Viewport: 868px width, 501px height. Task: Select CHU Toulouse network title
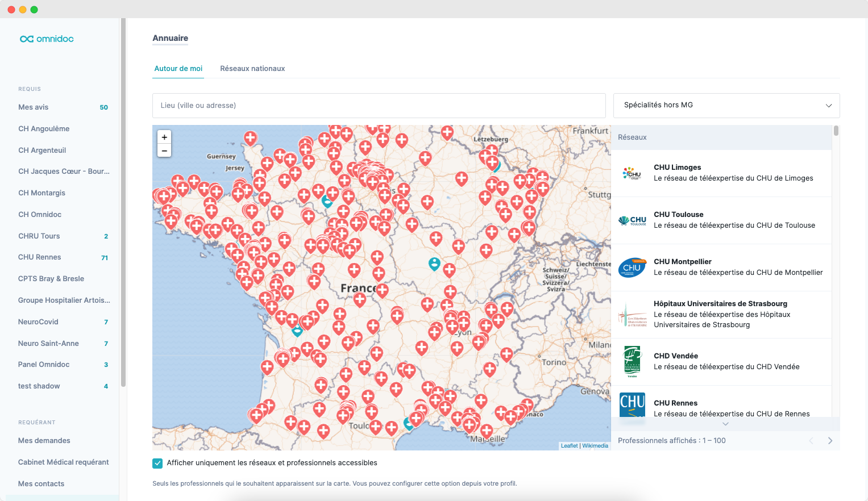coord(679,215)
